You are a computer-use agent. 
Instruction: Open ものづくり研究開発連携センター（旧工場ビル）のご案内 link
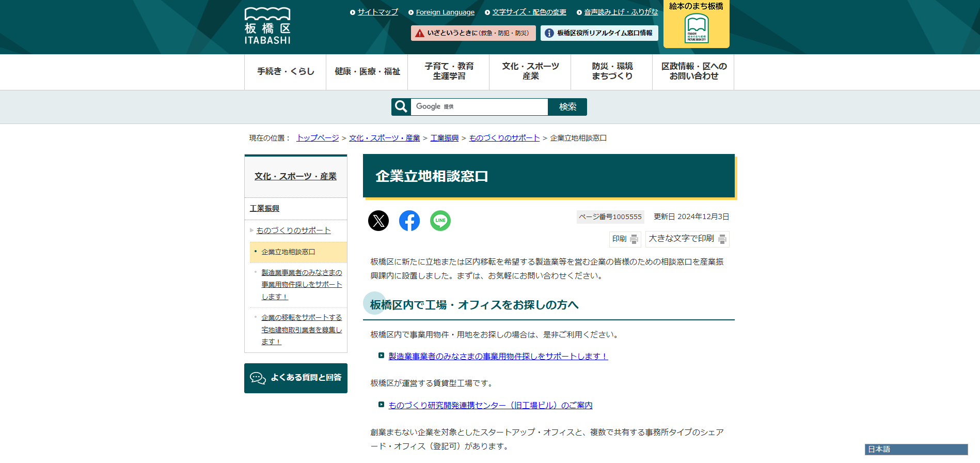pyautogui.click(x=491, y=406)
